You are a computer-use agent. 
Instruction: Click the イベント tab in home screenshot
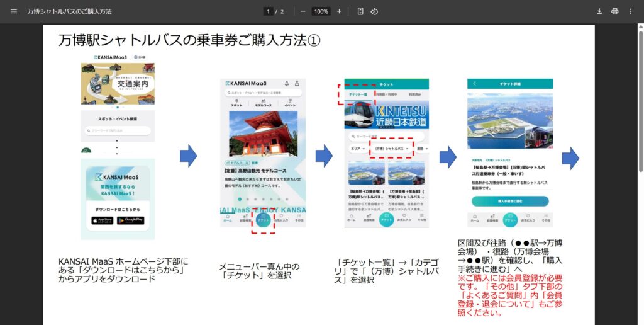(290, 103)
